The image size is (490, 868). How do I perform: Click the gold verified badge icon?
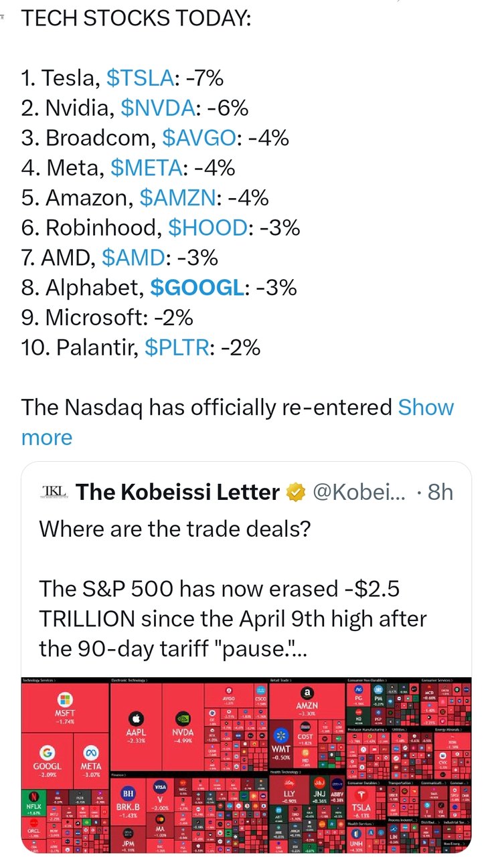click(294, 493)
